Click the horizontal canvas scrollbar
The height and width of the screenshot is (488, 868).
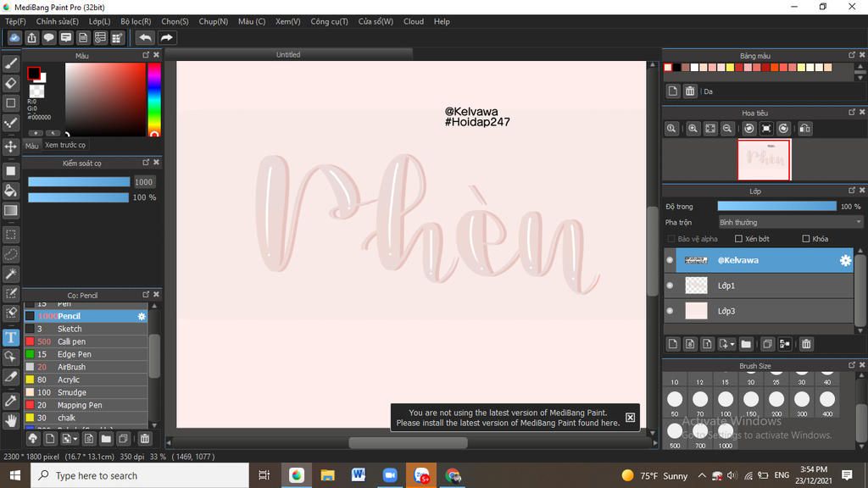(x=409, y=442)
